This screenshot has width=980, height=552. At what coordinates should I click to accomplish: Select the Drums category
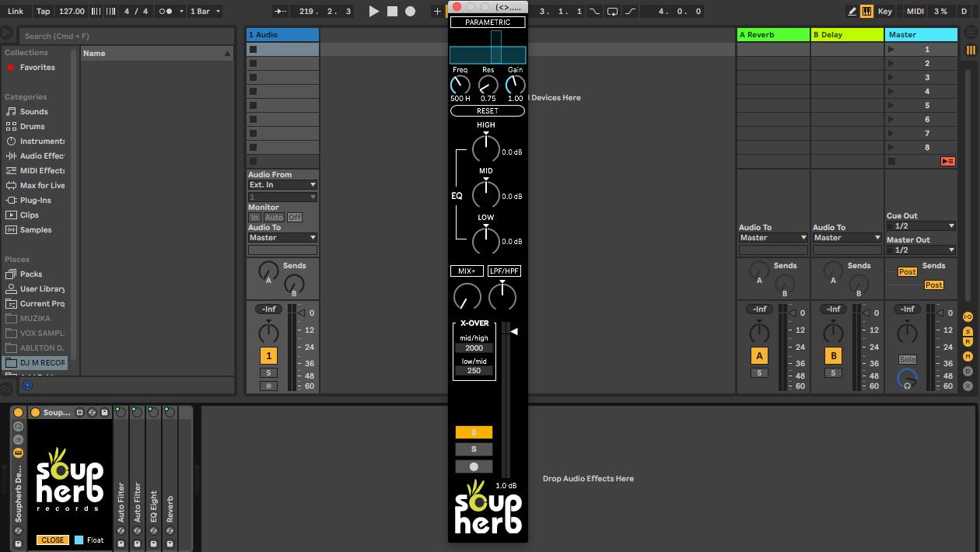[x=33, y=126]
